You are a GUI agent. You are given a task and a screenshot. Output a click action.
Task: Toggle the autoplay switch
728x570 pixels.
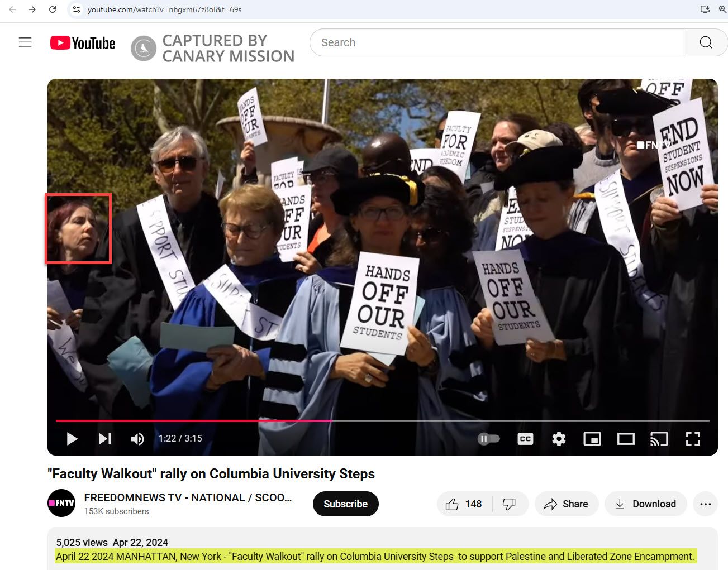click(x=488, y=439)
